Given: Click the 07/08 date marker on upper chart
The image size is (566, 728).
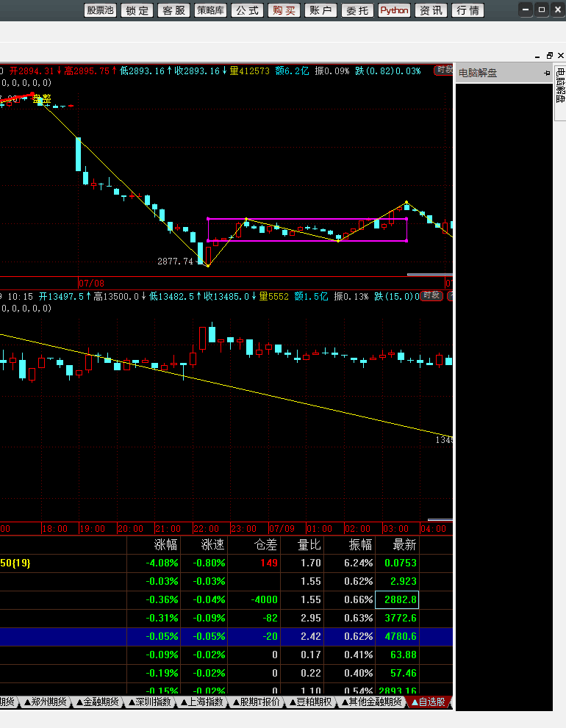Looking at the screenshot, I should [x=92, y=284].
